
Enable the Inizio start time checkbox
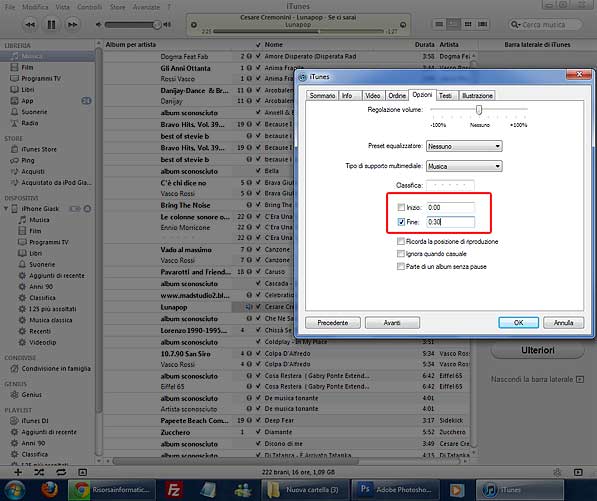point(401,207)
